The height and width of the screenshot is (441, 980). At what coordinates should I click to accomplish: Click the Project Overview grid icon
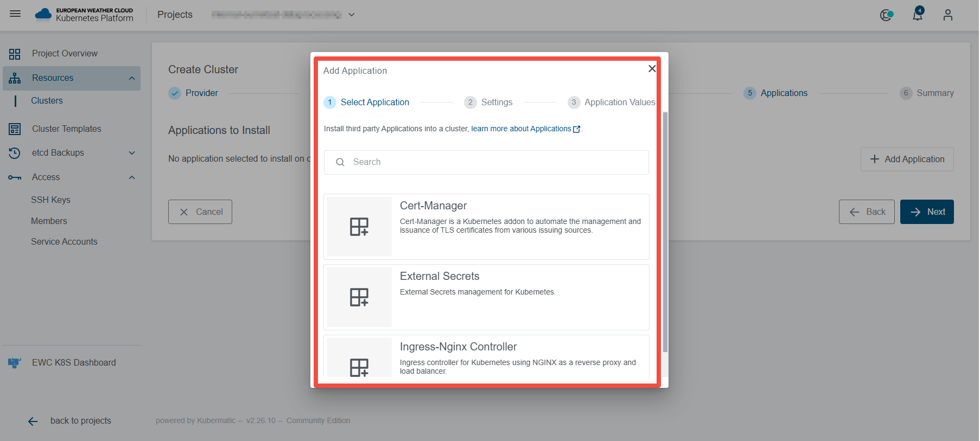[15, 54]
